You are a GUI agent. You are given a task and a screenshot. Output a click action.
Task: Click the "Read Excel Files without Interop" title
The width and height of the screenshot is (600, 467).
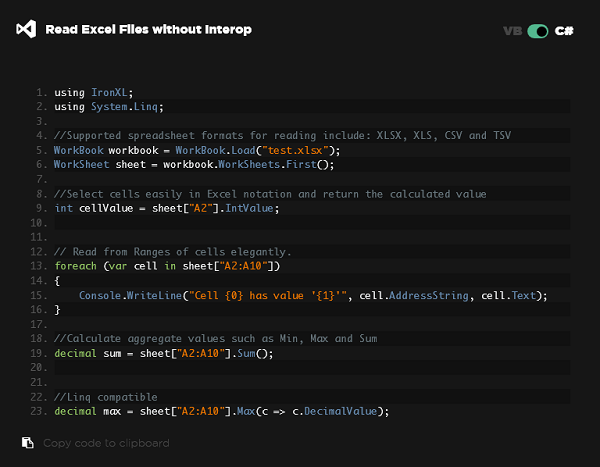tap(149, 30)
